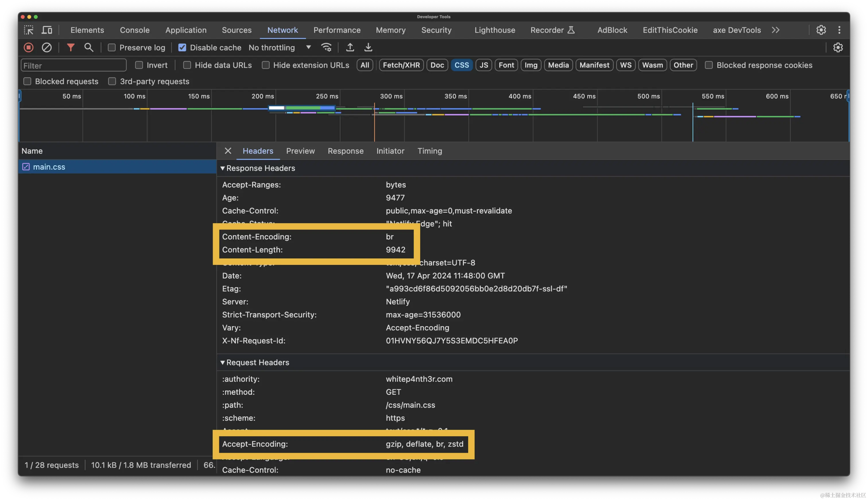Click the 300 ms timeline overview marker

click(391, 96)
